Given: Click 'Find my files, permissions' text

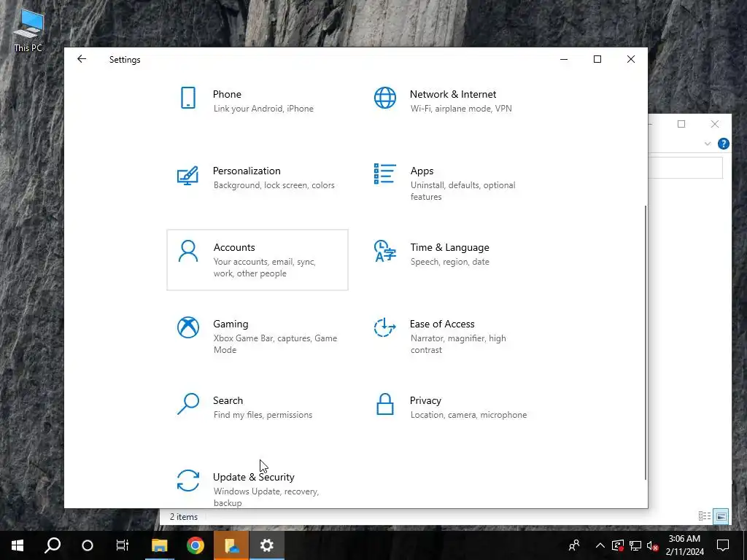Looking at the screenshot, I should click(x=263, y=415).
